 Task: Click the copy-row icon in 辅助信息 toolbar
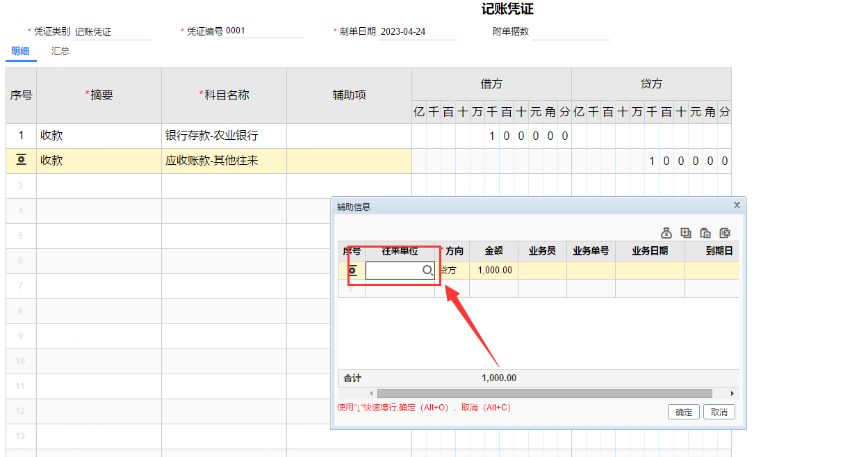[705, 233]
